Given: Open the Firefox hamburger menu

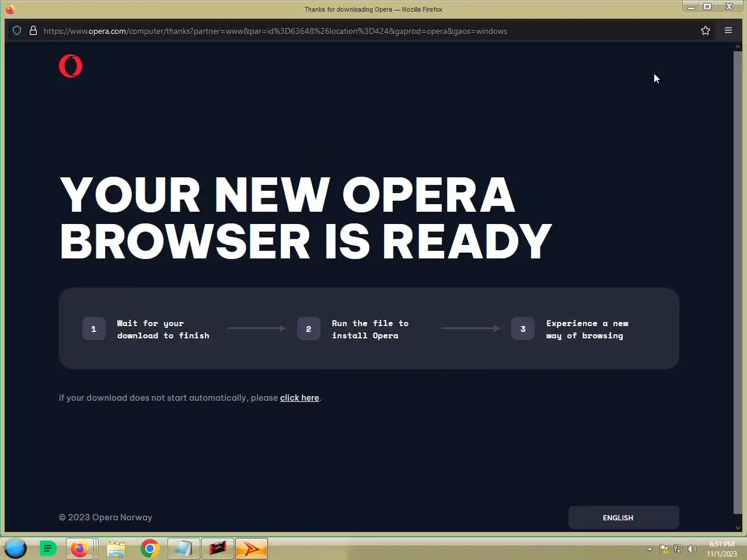Looking at the screenshot, I should (x=728, y=30).
